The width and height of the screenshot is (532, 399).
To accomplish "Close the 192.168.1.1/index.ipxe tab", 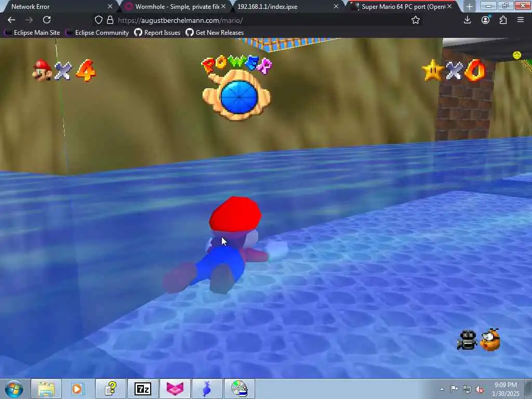I will coord(336,6).
